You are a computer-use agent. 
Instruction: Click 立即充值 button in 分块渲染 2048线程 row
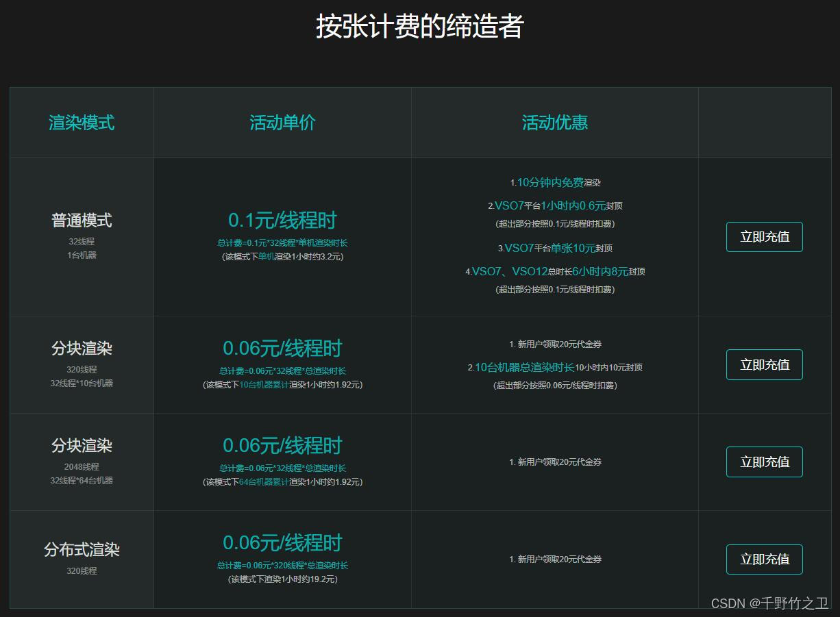tap(764, 462)
